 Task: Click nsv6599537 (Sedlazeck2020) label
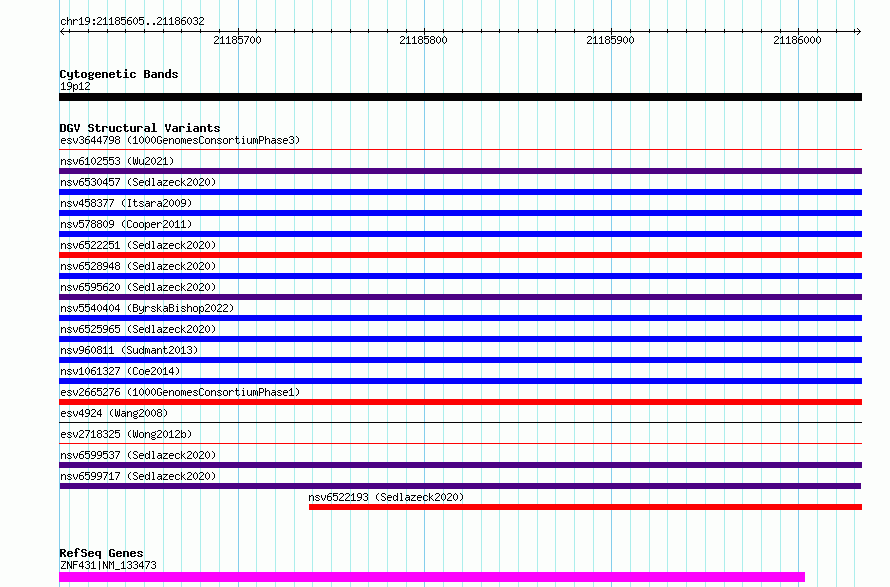pos(138,455)
